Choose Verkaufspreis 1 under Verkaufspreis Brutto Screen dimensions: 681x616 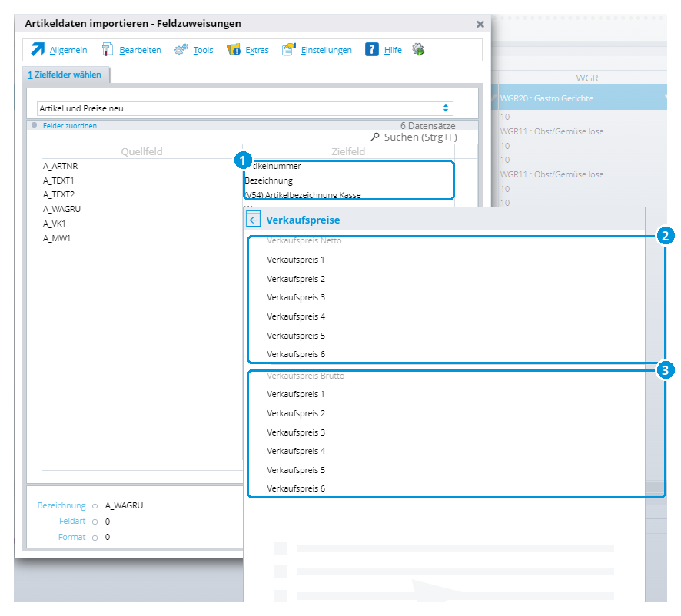coord(296,394)
